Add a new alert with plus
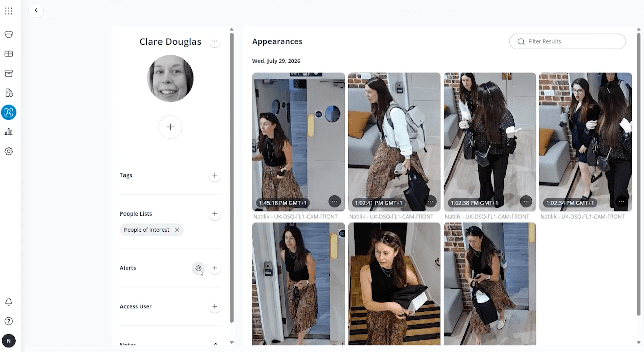The width and height of the screenshot is (644, 352). click(x=215, y=268)
